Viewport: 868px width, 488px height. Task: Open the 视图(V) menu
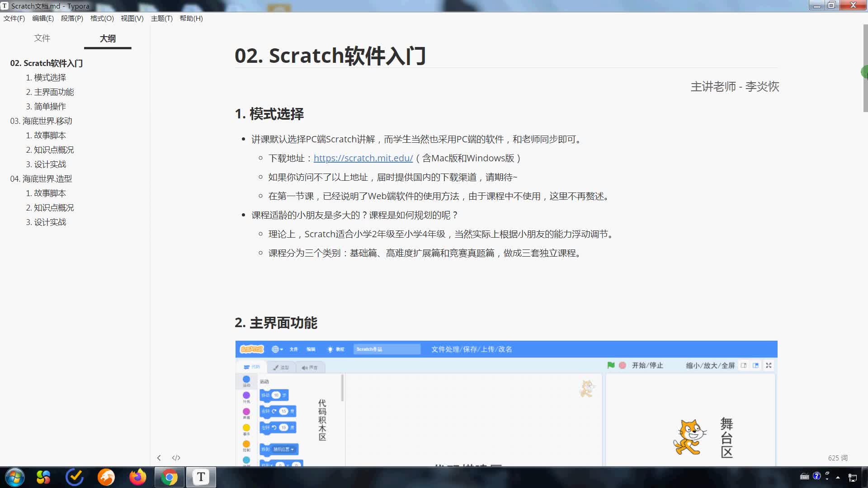pos(132,19)
